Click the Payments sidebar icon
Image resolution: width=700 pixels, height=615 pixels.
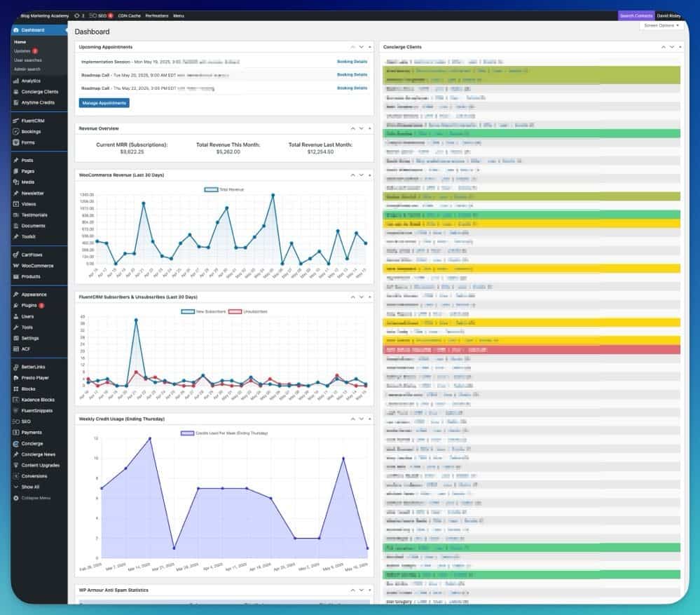tap(16, 433)
